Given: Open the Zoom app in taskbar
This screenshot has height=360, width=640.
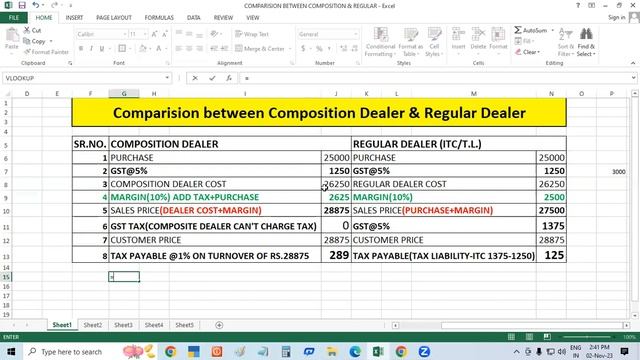Looking at the screenshot, I should [424, 351].
